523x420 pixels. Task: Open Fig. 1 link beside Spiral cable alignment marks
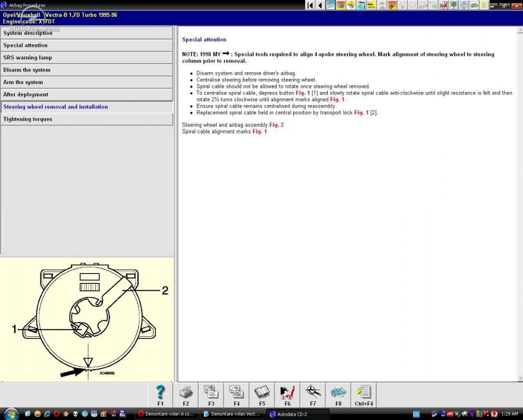260,132
